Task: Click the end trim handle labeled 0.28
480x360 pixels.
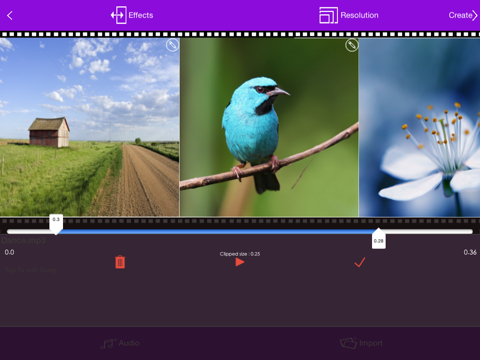Action: tap(379, 239)
